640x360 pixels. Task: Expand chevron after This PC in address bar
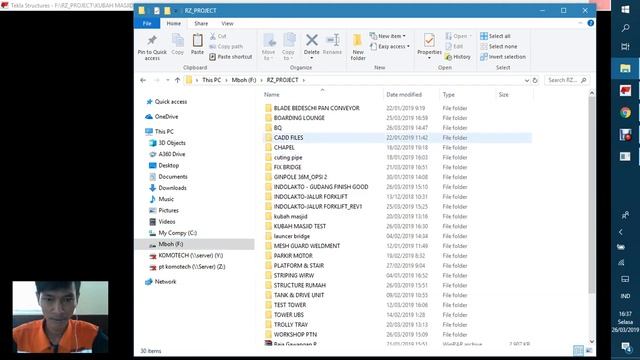(x=226, y=80)
